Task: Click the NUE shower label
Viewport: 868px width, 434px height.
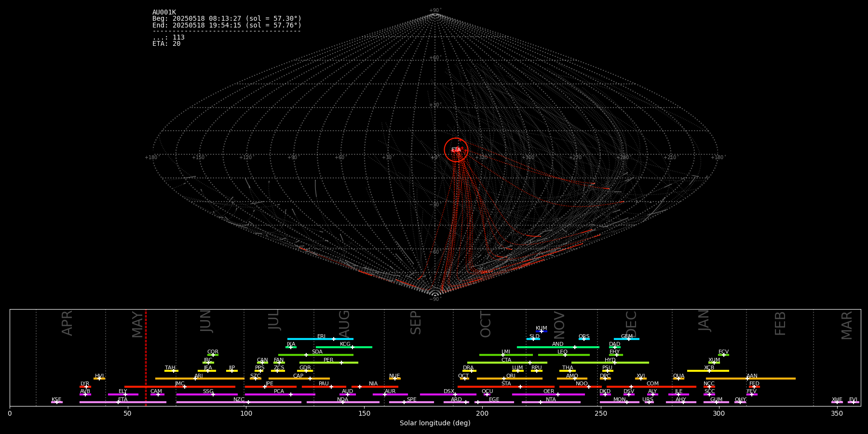Action: (x=394, y=376)
